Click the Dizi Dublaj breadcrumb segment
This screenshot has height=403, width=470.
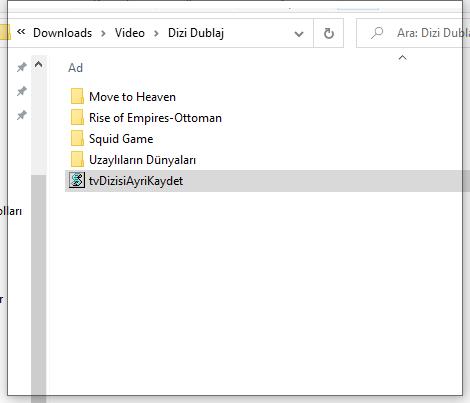click(196, 33)
